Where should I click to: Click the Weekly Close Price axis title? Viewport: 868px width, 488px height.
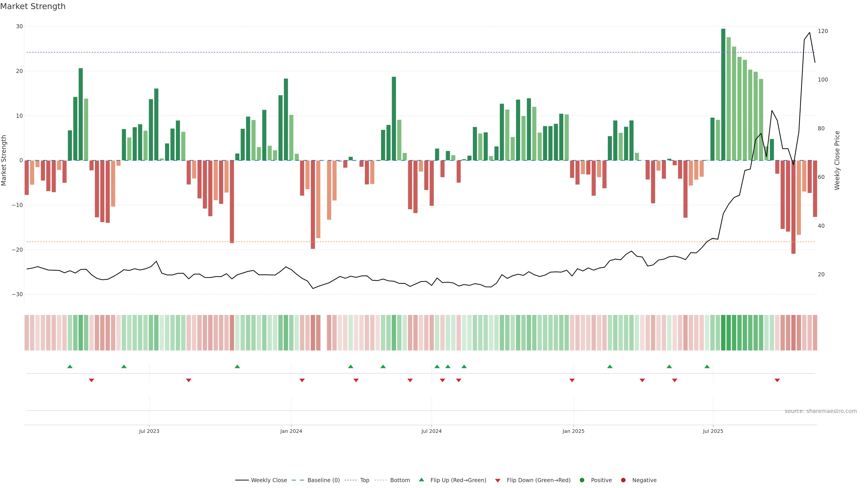coord(837,160)
